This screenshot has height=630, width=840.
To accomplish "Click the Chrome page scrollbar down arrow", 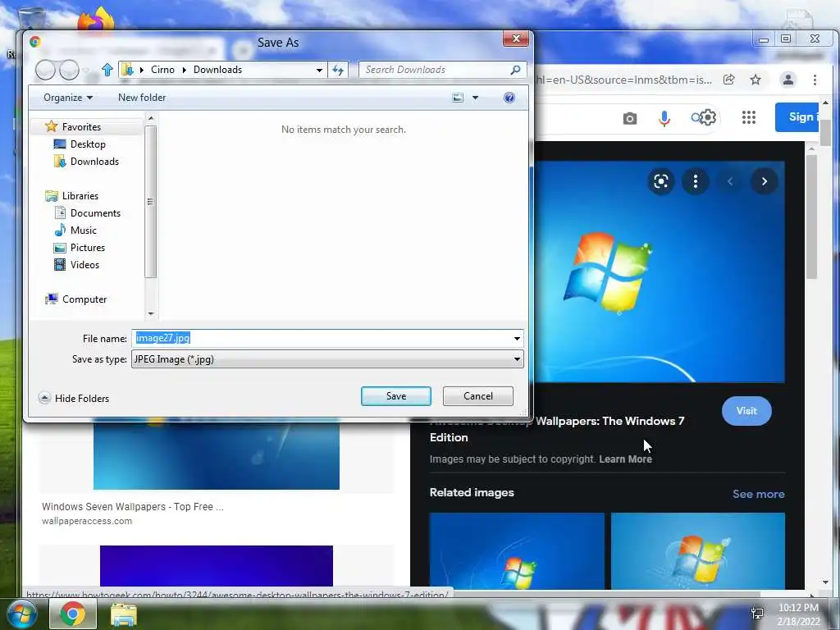I will [x=825, y=582].
